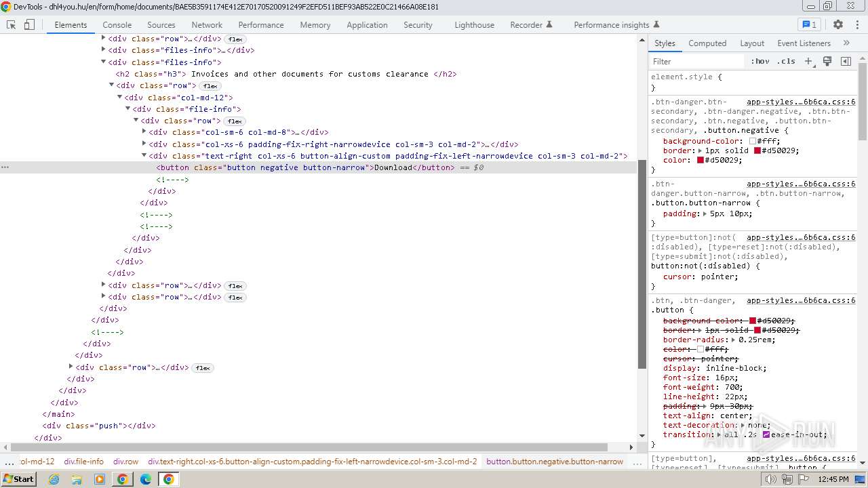Screen dimensions: 868x488
Task: Click the flex badge on the file-info row
Action: 235,121
